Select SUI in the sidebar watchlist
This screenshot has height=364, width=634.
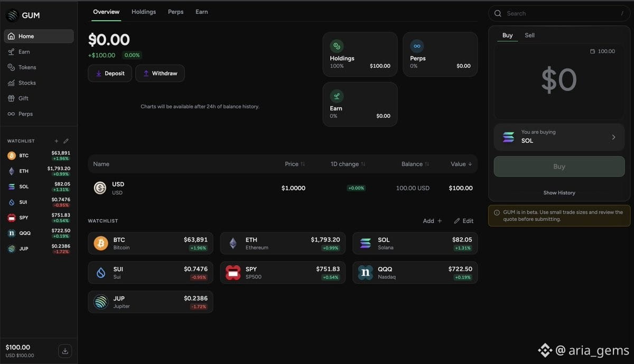[x=39, y=202]
